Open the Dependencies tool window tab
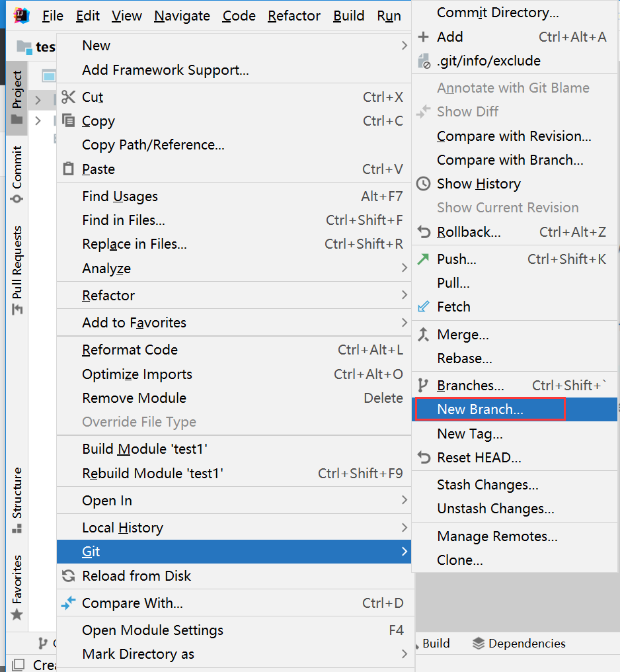The width and height of the screenshot is (620, 672). (x=519, y=644)
